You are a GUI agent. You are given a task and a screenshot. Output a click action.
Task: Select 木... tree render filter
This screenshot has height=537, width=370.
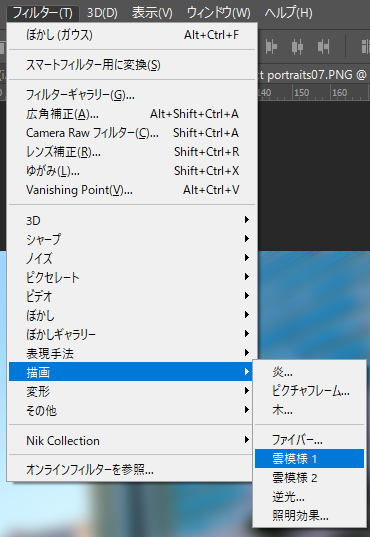click(x=309, y=410)
